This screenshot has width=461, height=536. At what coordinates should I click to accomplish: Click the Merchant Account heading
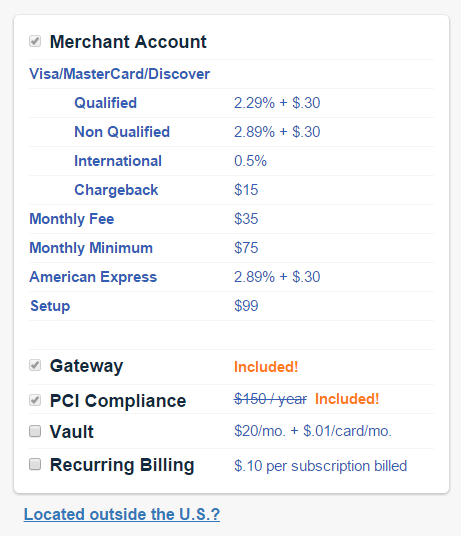128,42
